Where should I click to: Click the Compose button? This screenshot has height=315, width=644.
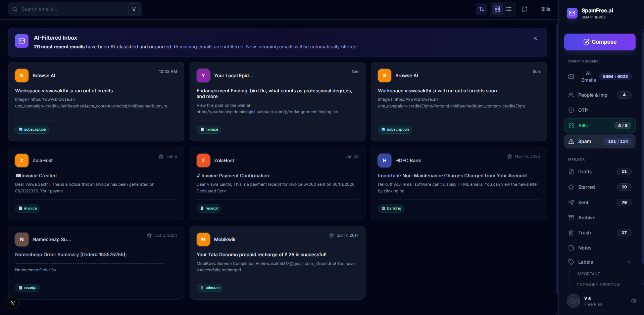[599, 42]
